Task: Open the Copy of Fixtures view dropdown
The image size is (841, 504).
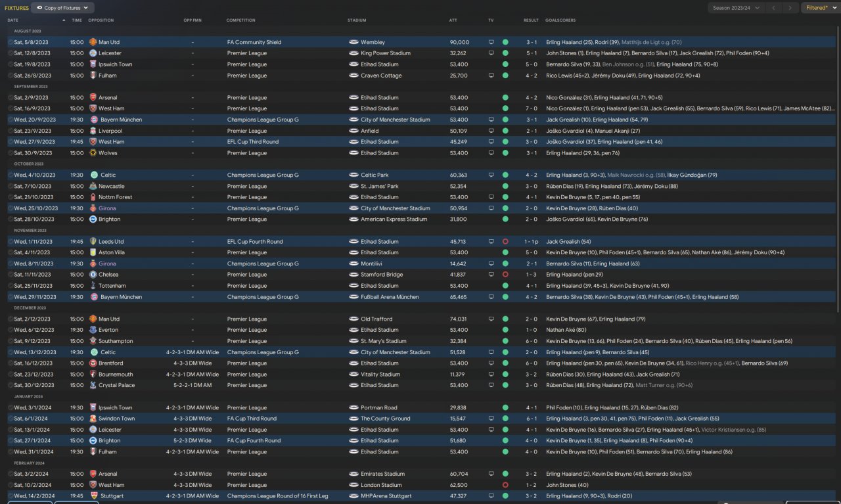Action: click(63, 8)
